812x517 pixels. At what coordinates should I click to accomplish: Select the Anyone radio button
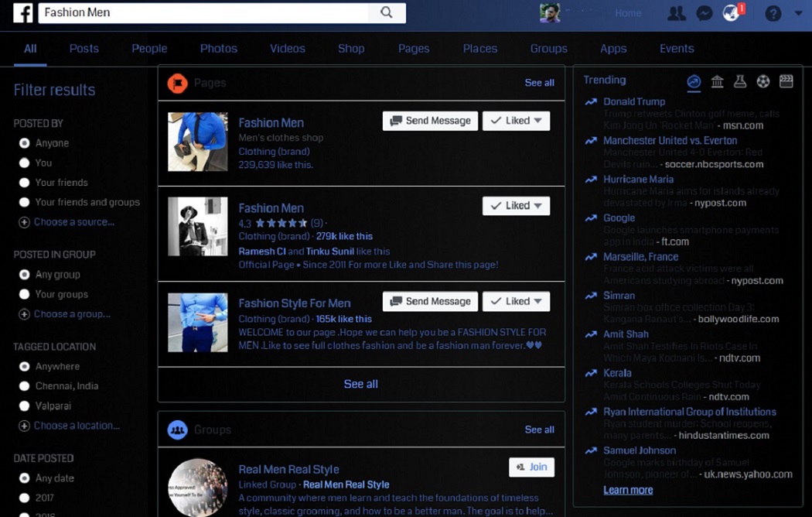[24, 143]
